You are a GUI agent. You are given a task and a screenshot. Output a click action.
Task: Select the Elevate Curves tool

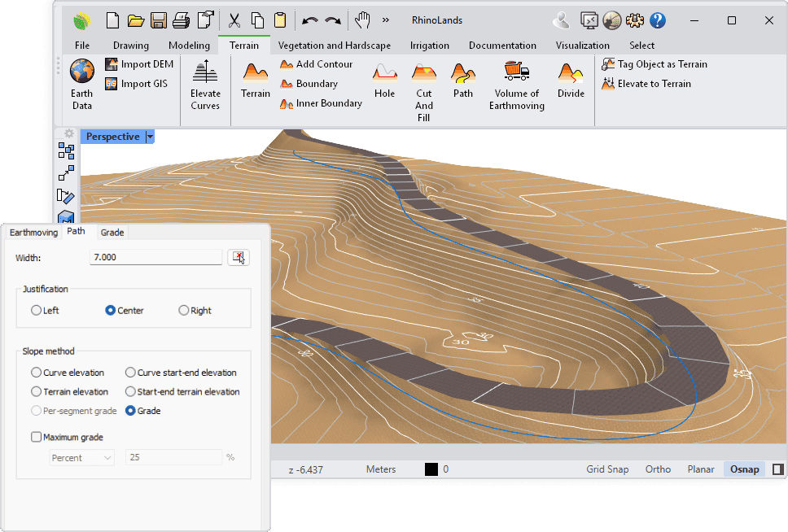point(204,84)
